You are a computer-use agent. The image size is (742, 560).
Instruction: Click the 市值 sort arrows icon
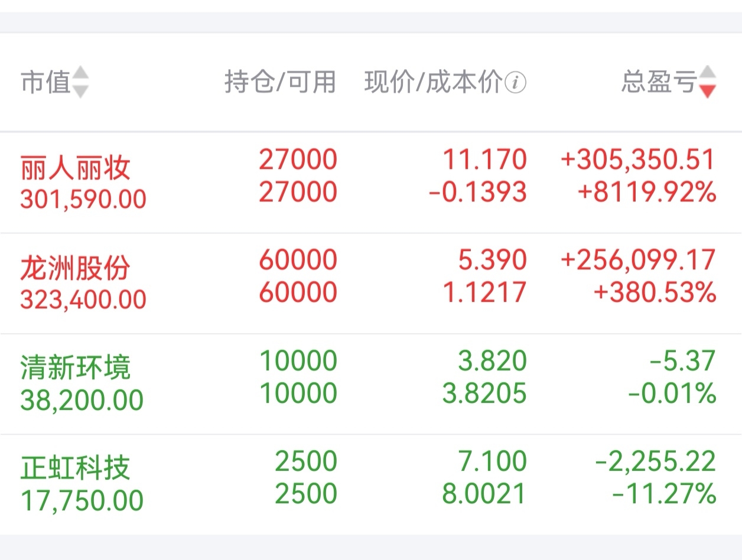(x=81, y=82)
